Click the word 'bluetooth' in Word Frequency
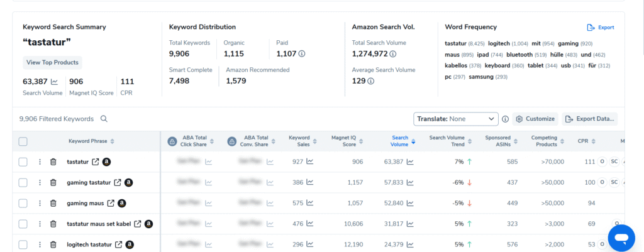 click(520, 55)
